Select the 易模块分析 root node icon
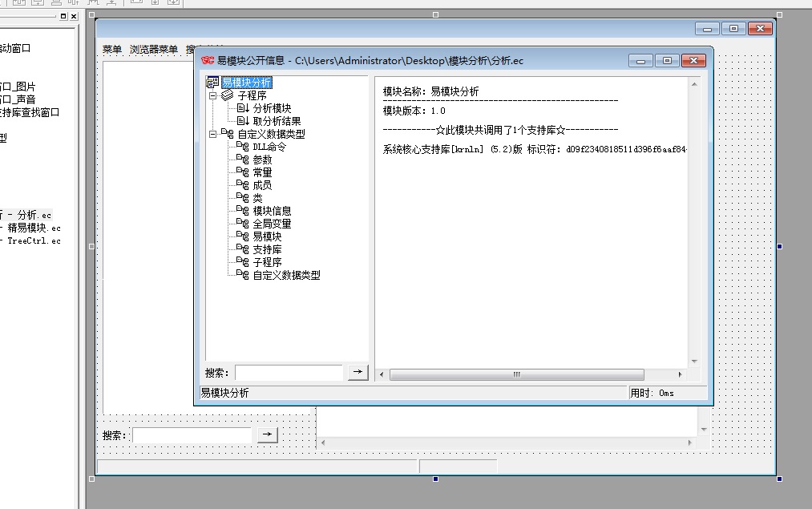The width and height of the screenshot is (812, 509). click(213, 83)
